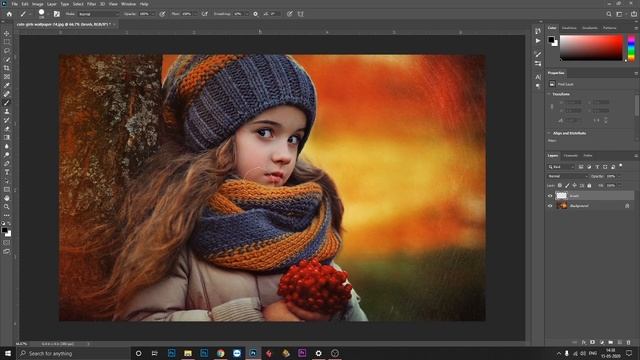The image size is (640, 360).
Task: Select the Brush tool in the left toolbar
Action: tap(7, 102)
